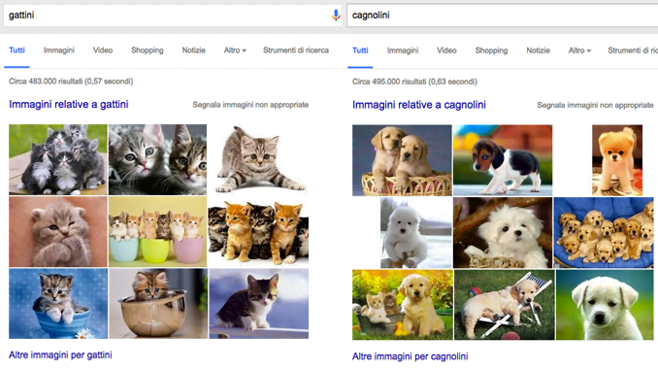Open Immagini relative a cagnolini link
This screenshot has width=658, height=368.
419,105
